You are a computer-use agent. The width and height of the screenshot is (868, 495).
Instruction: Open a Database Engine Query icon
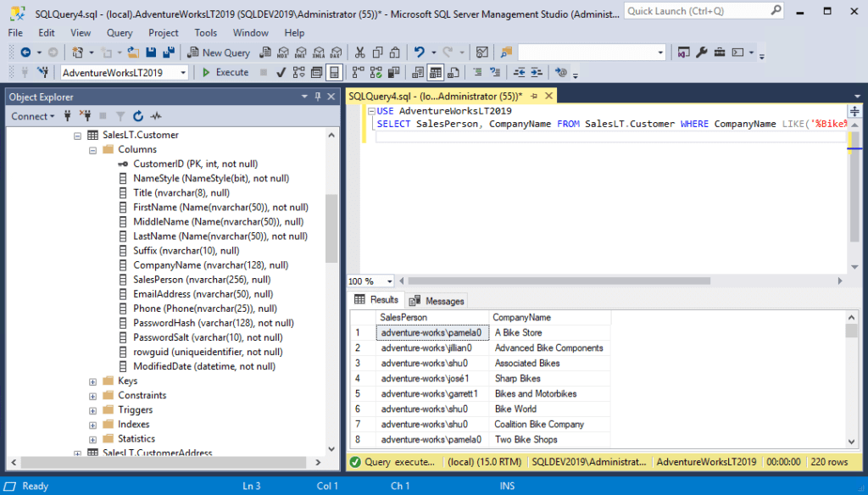coord(265,53)
